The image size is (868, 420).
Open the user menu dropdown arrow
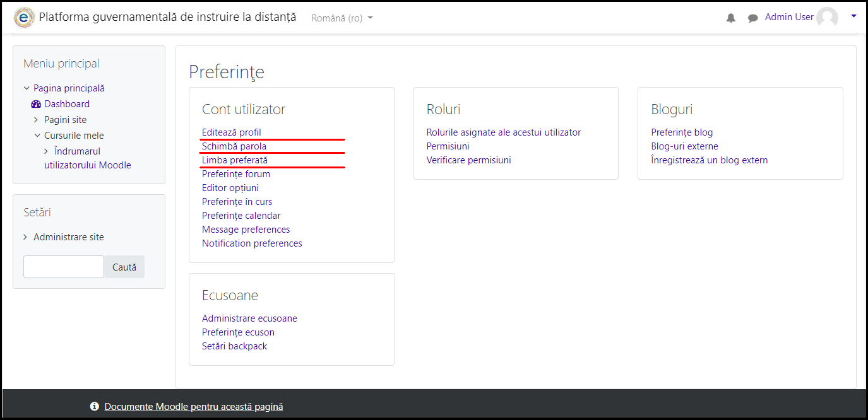pyautogui.click(x=853, y=16)
